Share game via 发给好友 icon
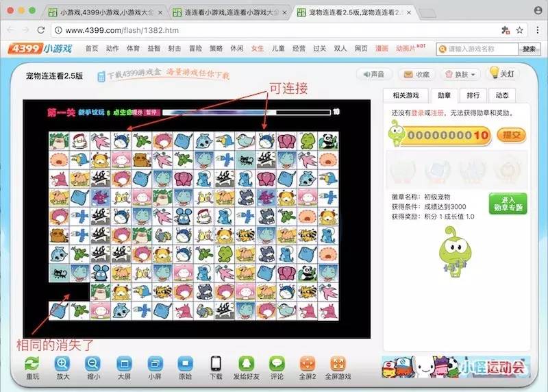The height and width of the screenshot is (392, 548). pyautogui.click(x=247, y=364)
